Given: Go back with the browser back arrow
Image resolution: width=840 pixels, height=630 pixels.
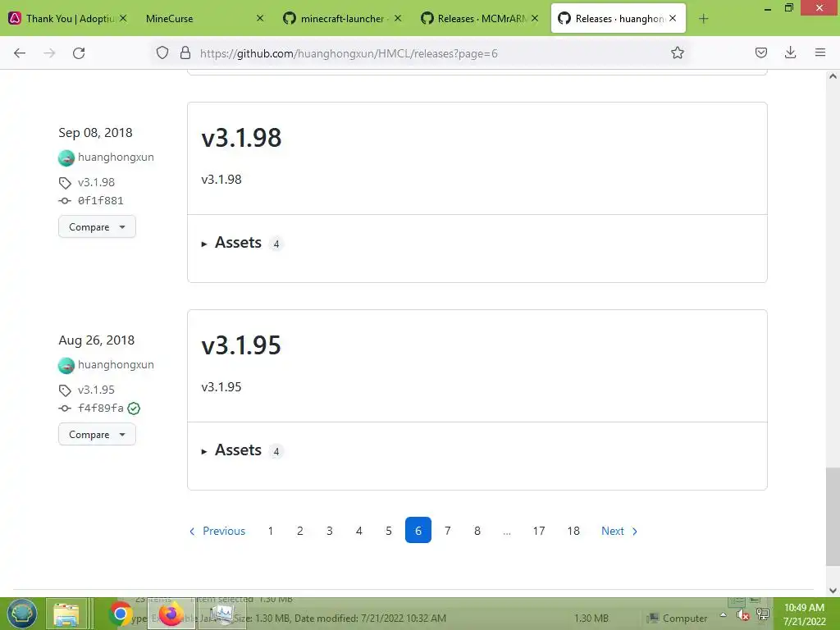Looking at the screenshot, I should pos(20,53).
